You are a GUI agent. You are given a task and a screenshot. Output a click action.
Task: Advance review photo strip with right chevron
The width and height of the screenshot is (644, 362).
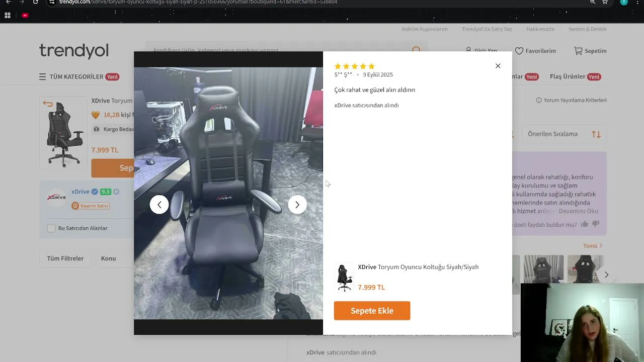pyautogui.click(x=606, y=275)
